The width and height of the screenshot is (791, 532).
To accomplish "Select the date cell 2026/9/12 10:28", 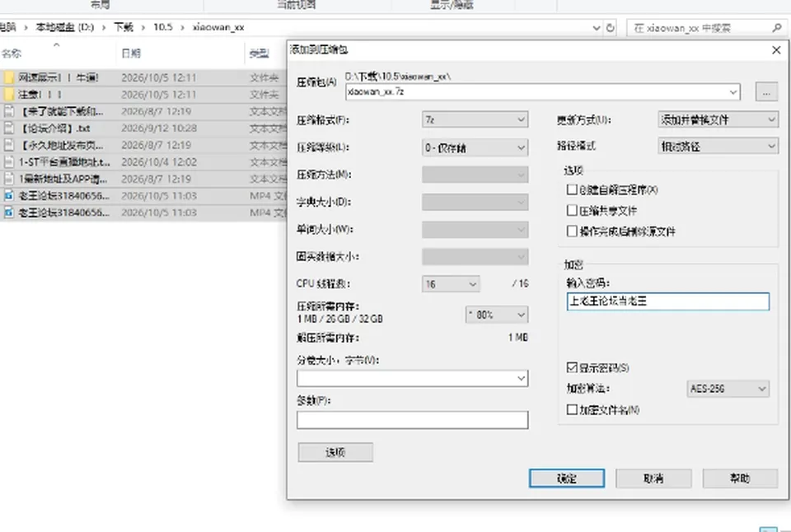I will [159, 128].
